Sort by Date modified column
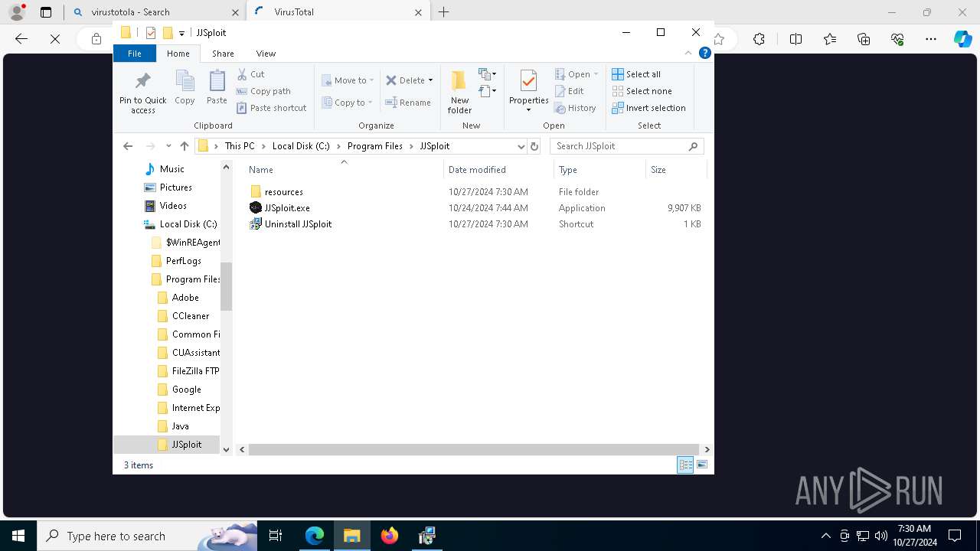 click(x=498, y=170)
